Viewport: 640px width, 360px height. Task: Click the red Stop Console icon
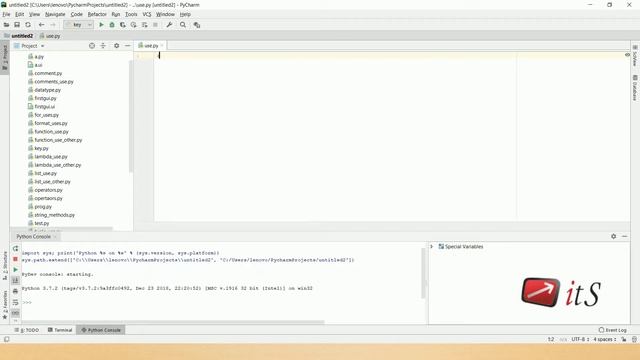pos(16,259)
